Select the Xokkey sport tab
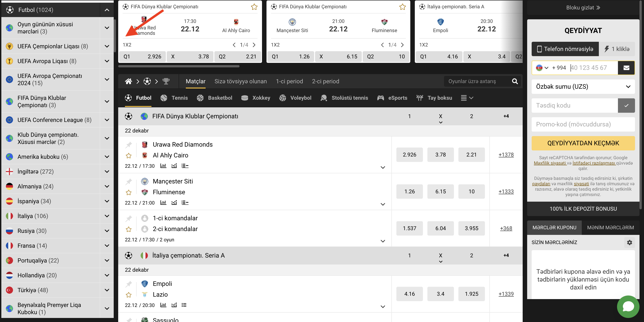The width and height of the screenshot is (644, 322). click(256, 98)
